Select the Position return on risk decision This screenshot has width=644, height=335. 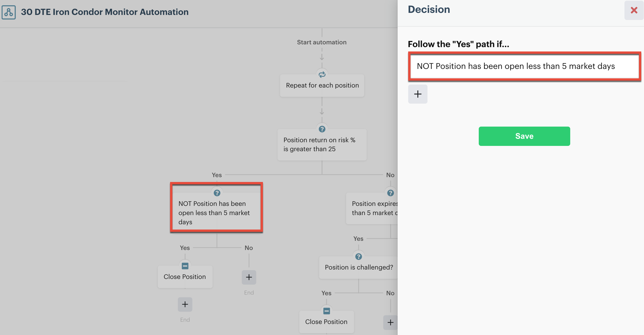coord(322,145)
